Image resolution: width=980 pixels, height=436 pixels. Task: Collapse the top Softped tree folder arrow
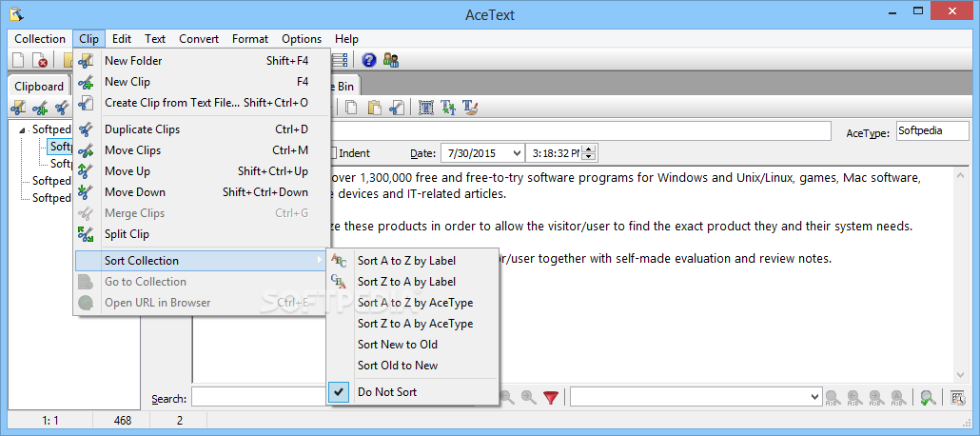pyautogui.click(x=24, y=130)
